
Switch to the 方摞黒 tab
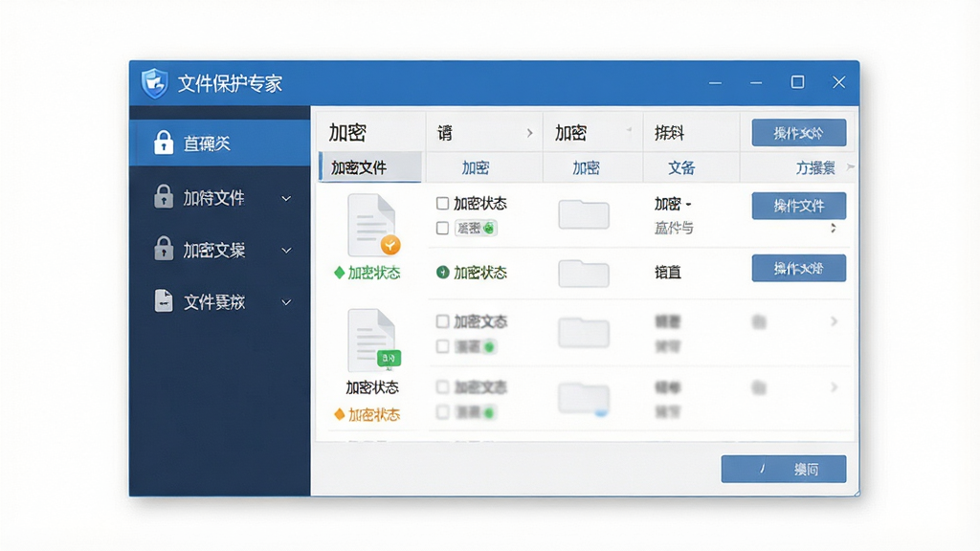pos(815,167)
